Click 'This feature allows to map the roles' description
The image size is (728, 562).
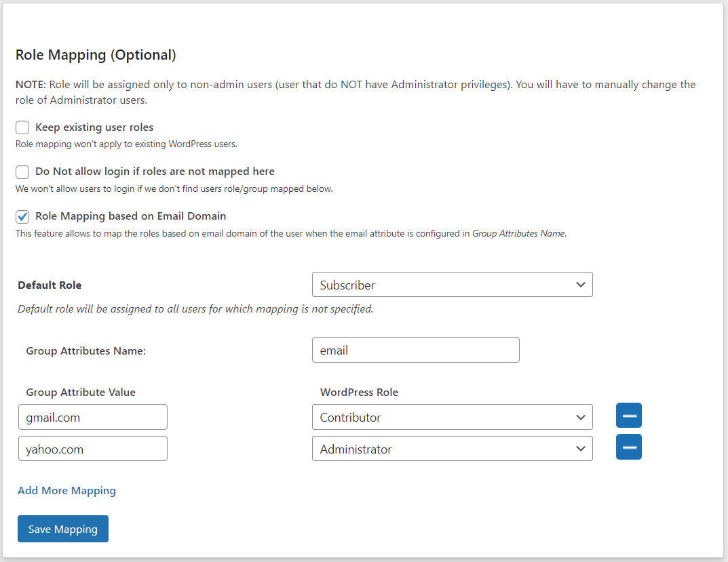coord(291,233)
